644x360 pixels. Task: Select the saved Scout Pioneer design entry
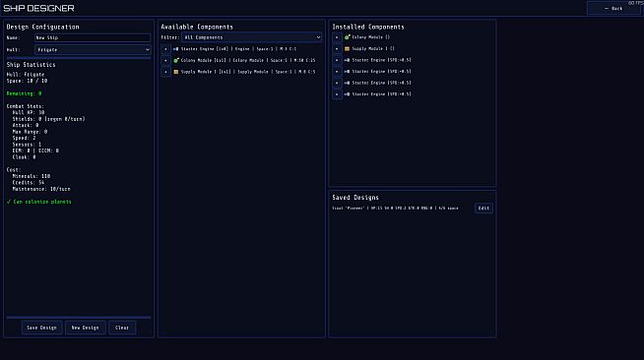click(x=395, y=209)
